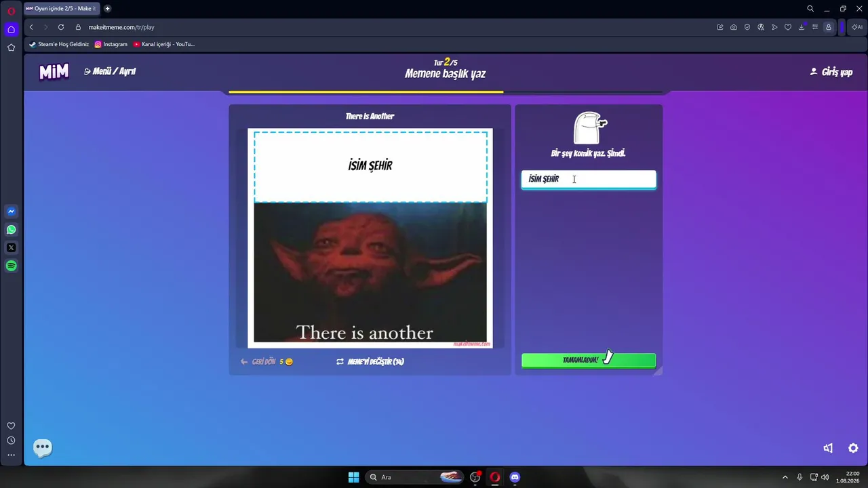Open OBS Studio from the taskbar
Screen dimensions: 868x488
[x=475, y=477]
